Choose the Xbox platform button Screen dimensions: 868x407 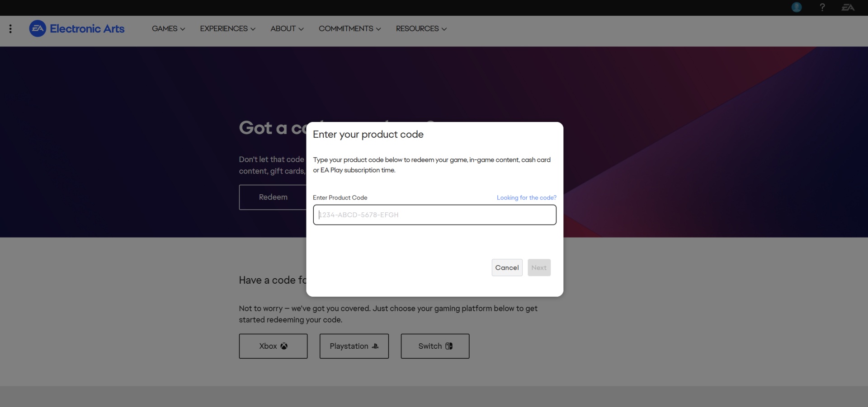[x=273, y=346]
